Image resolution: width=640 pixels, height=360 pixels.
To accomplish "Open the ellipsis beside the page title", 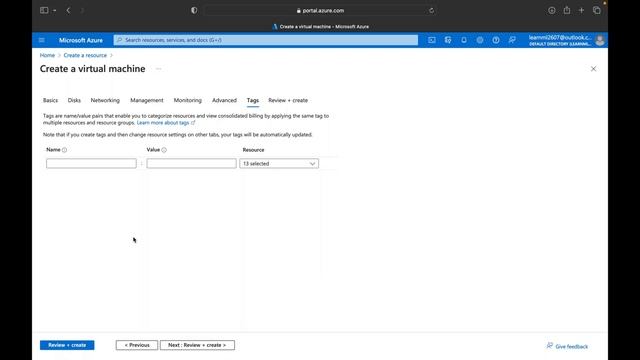I will (x=158, y=69).
